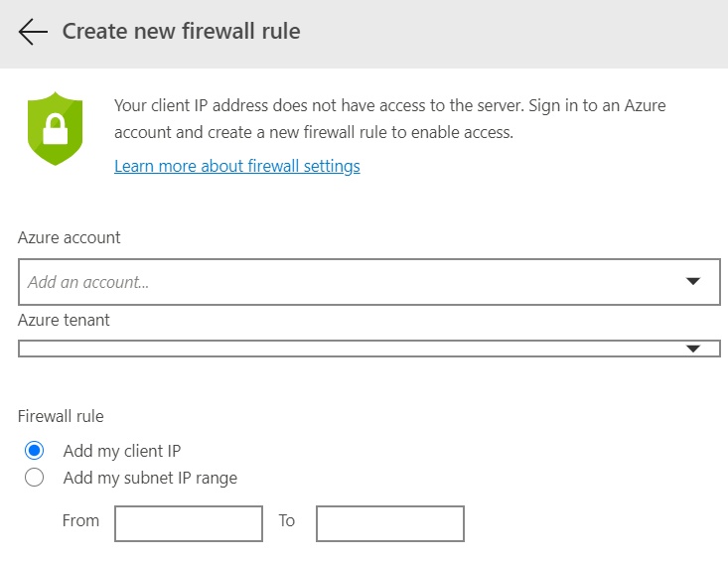Viewport: 728px width, 563px height.
Task: Select the Add my subnet IP range radio button
Action: pyautogui.click(x=35, y=478)
